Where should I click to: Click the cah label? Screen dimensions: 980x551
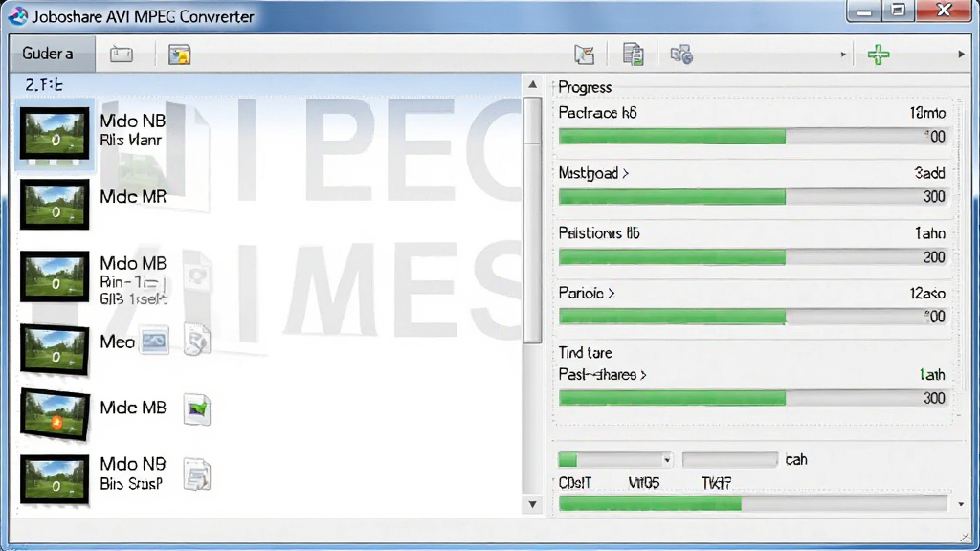(795, 460)
